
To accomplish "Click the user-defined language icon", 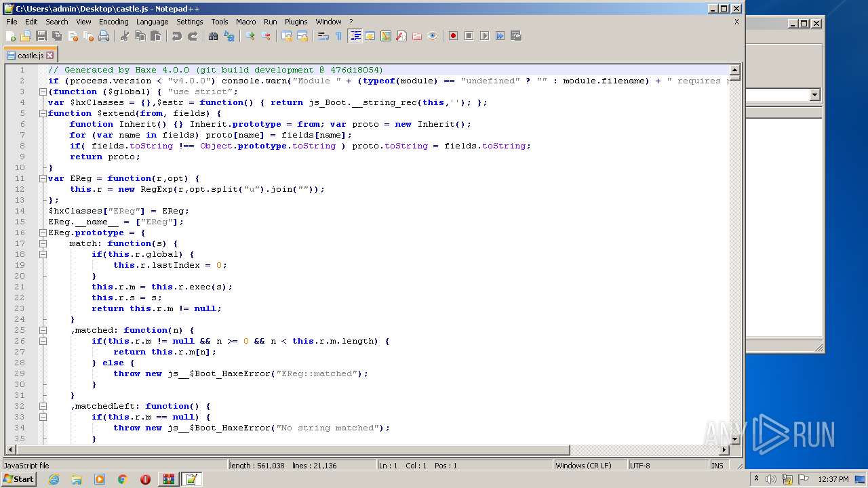I will click(x=370, y=36).
